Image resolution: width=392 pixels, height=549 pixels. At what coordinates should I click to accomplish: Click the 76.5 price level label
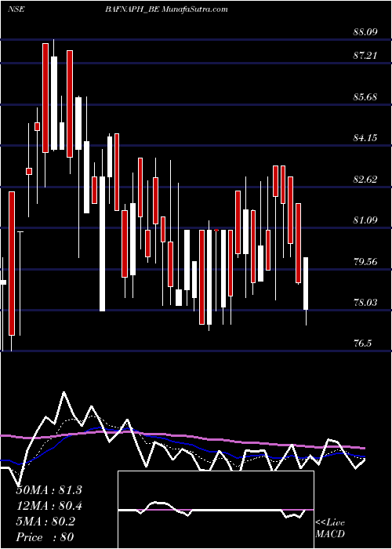click(362, 344)
